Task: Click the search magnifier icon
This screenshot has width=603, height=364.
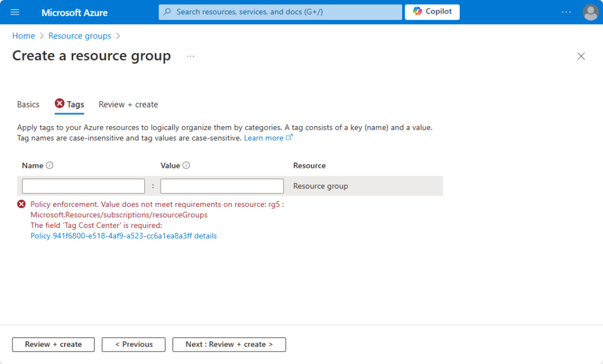Action: pos(167,12)
